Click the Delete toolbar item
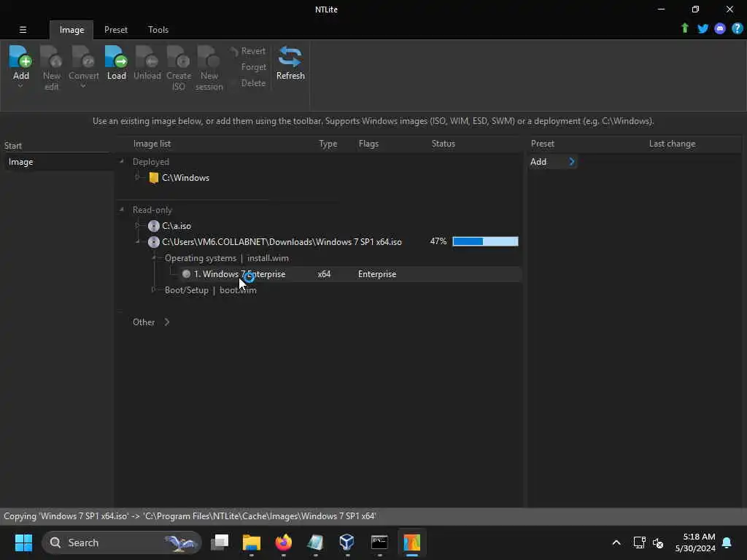 click(253, 83)
